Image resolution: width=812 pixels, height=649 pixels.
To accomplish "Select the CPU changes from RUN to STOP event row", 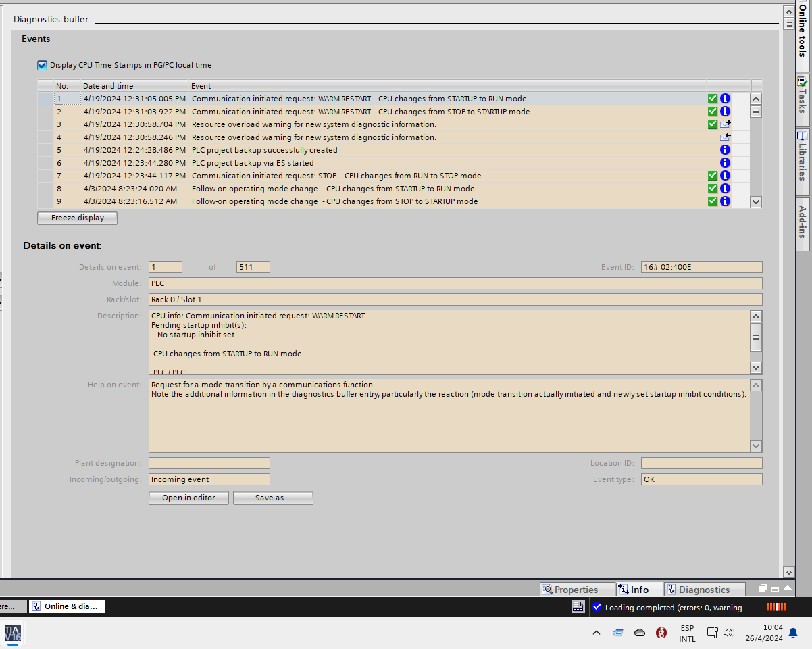I will coord(394,176).
